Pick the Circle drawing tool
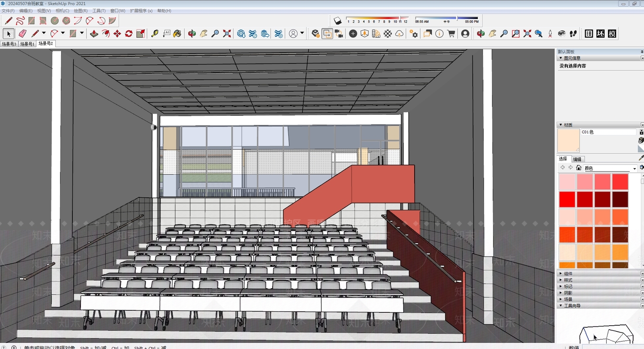The image size is (644, 349). [x=55, y=21]
